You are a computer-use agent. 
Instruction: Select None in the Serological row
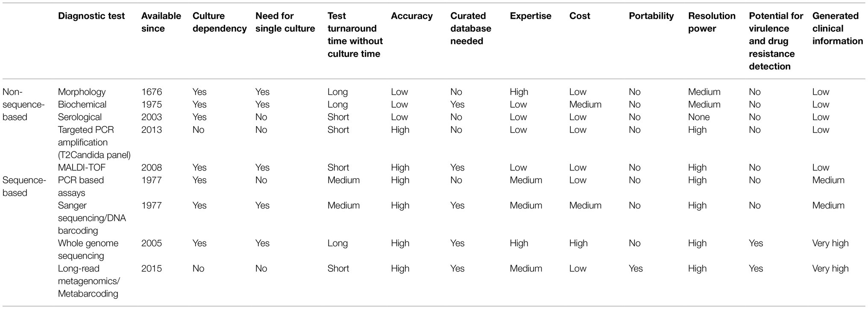pos(699,117)
